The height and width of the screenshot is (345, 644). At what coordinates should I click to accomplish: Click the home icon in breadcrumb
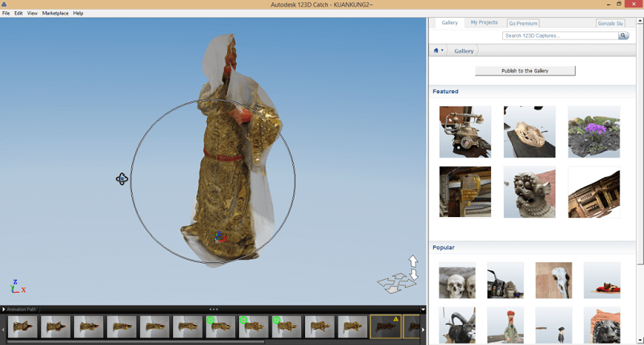(436, 51)
